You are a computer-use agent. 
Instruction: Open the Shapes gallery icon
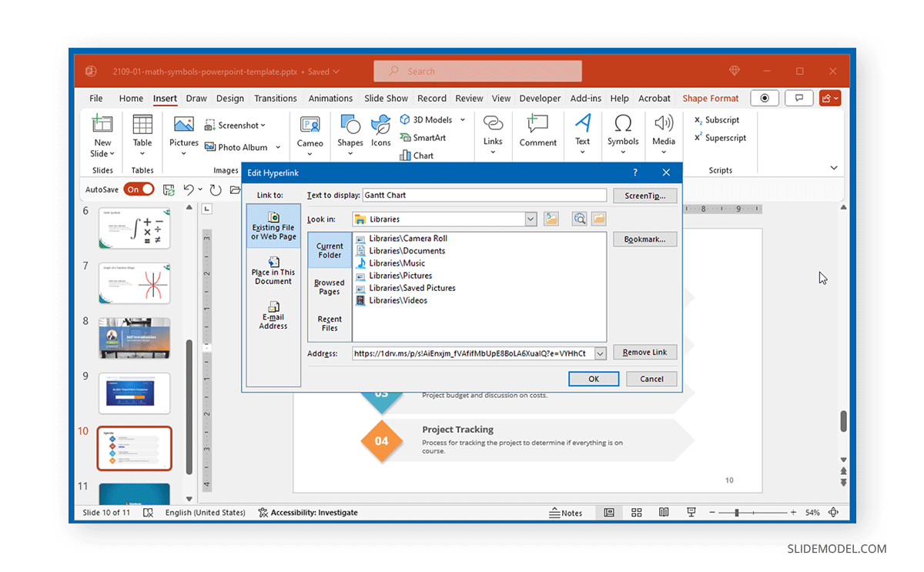(350, 125)
